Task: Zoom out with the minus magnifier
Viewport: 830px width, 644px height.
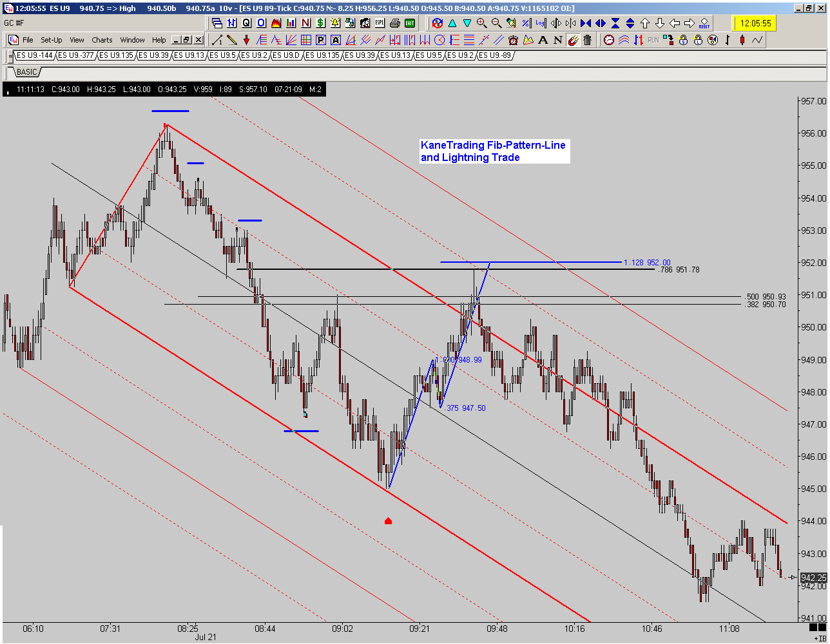Action: click(496, 23)
